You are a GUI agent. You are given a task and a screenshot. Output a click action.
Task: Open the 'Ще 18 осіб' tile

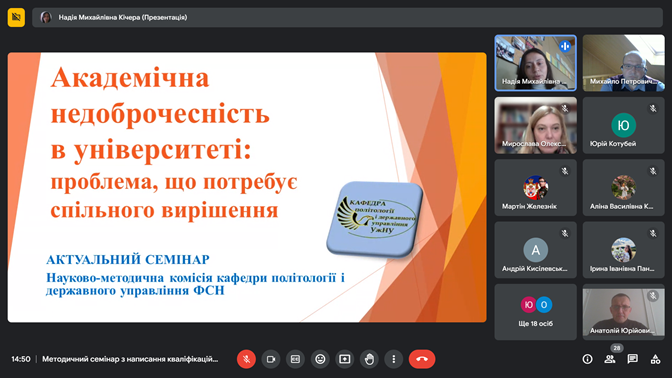(x=535, y=312)
